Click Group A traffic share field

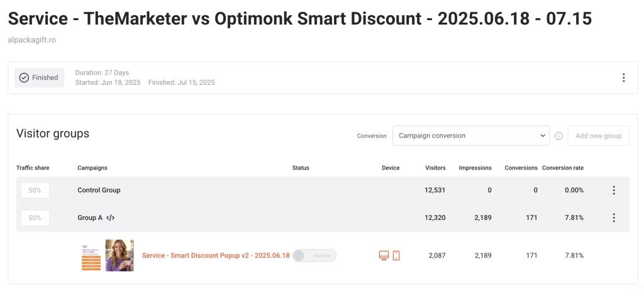coord(35,218)
